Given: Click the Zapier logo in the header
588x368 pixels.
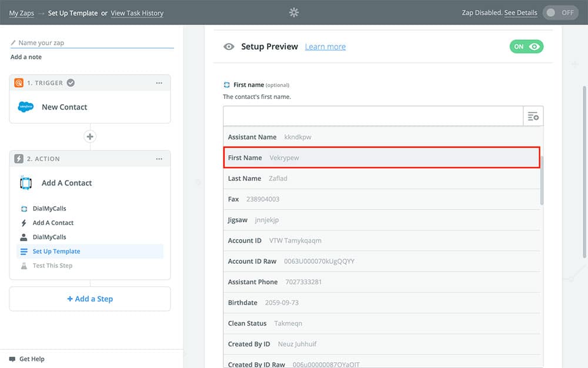Looking at the screenshot, I should (x=294, y=12).
